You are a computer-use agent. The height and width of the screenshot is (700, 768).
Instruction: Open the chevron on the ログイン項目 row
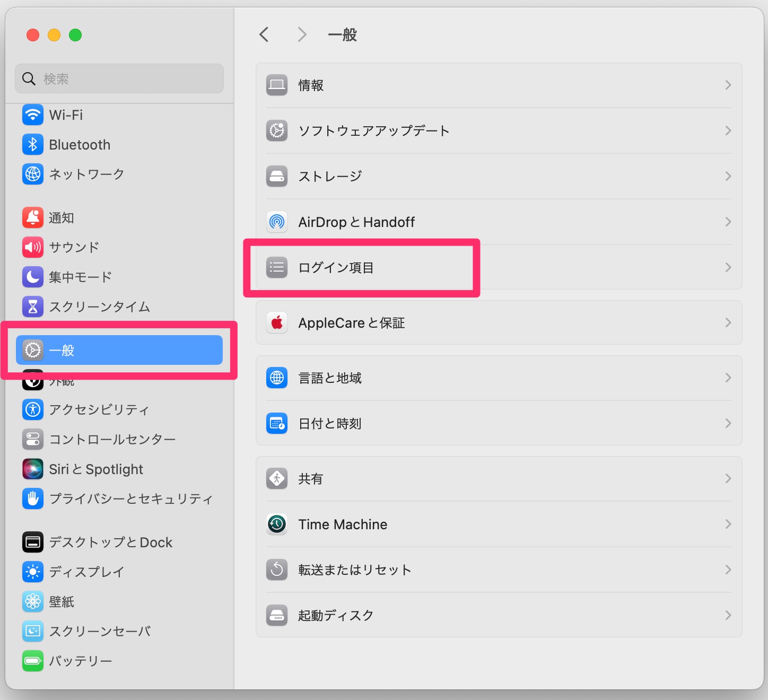tap(728, 267)
